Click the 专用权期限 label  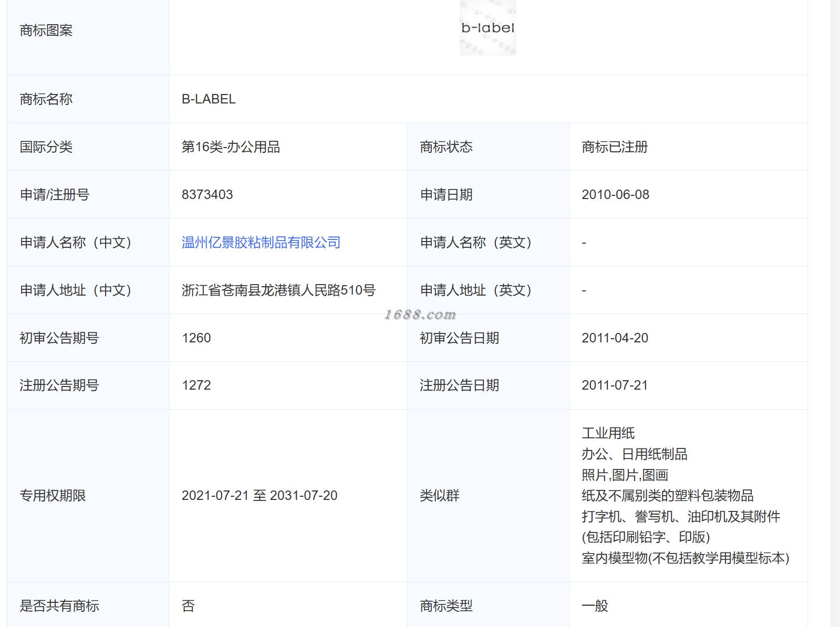click(53, 496)
